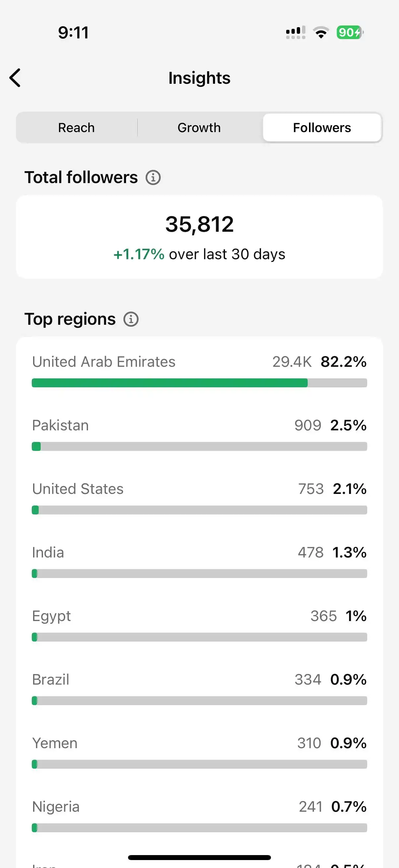Image resolution: width=399 pixels, height=868 pixels.
Task: Tap the Nigeria progress bar
Action: coord(199,828)
